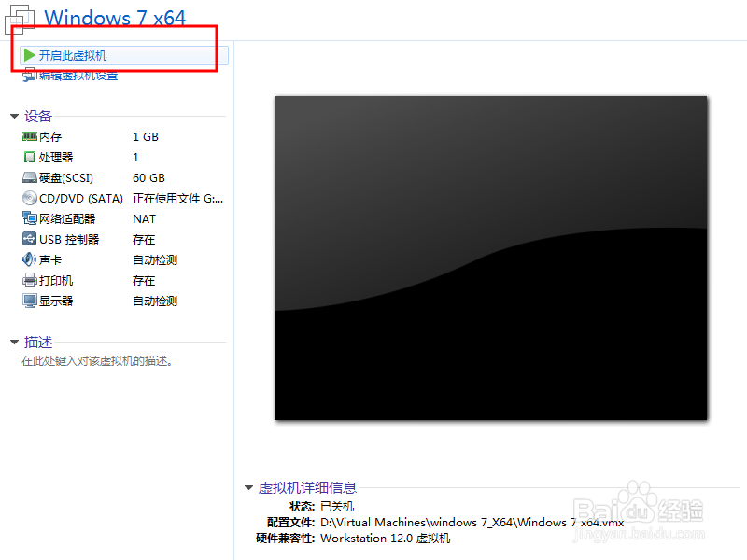Click the virtual machine icon beside title
Screen dimensions: 747x560
(x=20, y=20)
